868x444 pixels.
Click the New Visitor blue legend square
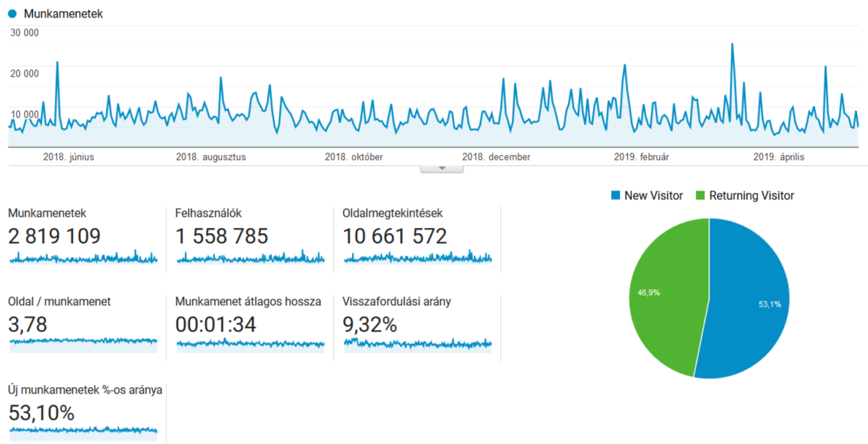click(x=615, y=196)
